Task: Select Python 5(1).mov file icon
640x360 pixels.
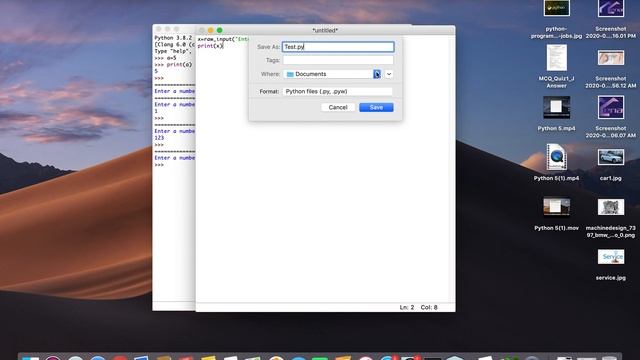Action: click(x=556, y=207)
